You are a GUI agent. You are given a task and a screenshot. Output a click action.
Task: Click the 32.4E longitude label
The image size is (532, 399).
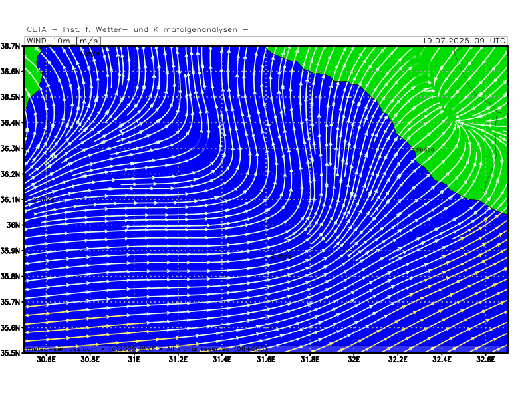(442, 360)
